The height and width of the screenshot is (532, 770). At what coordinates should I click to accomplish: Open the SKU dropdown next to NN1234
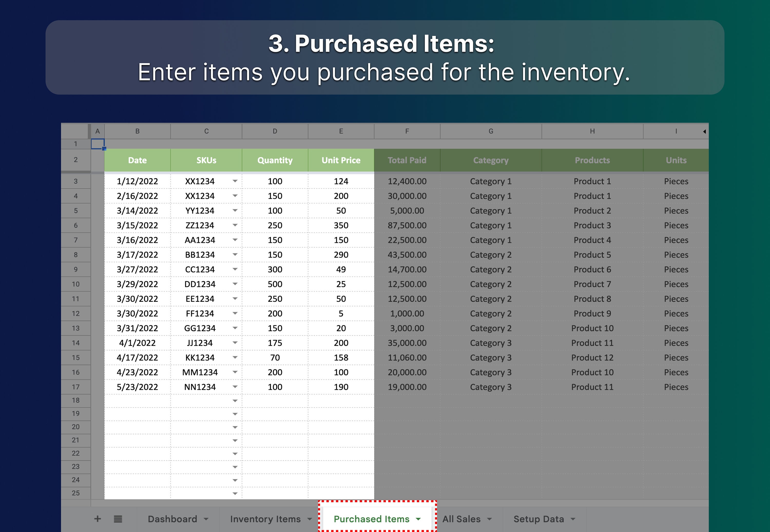coord(235,387)
